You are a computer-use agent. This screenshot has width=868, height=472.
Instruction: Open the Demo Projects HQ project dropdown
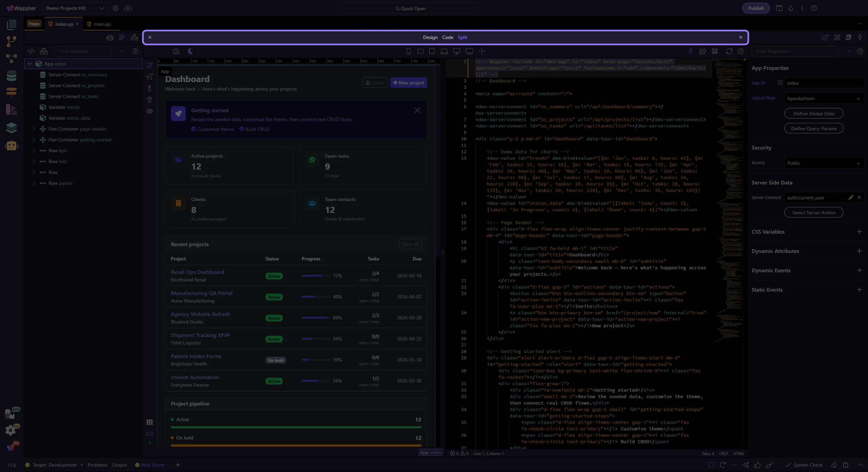tap(75, 8)
